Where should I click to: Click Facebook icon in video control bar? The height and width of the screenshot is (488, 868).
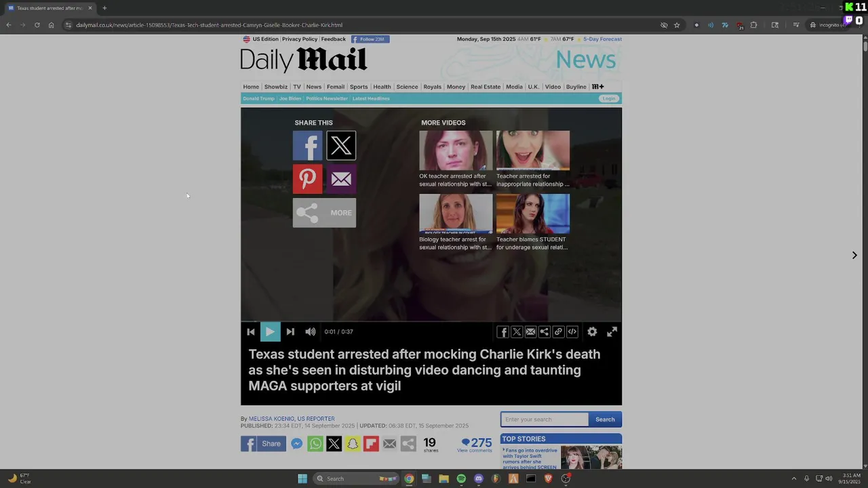click(502, 331)
